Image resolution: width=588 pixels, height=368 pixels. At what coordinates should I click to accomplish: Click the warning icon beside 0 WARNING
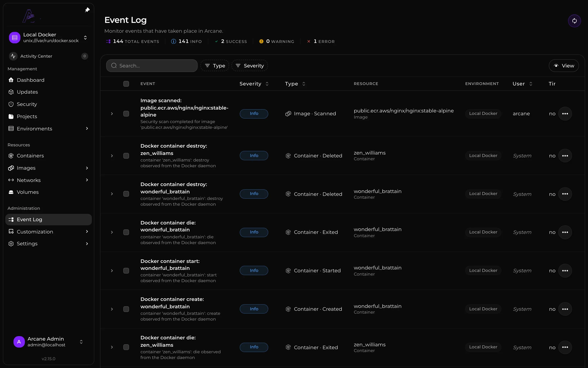point(261,41)
